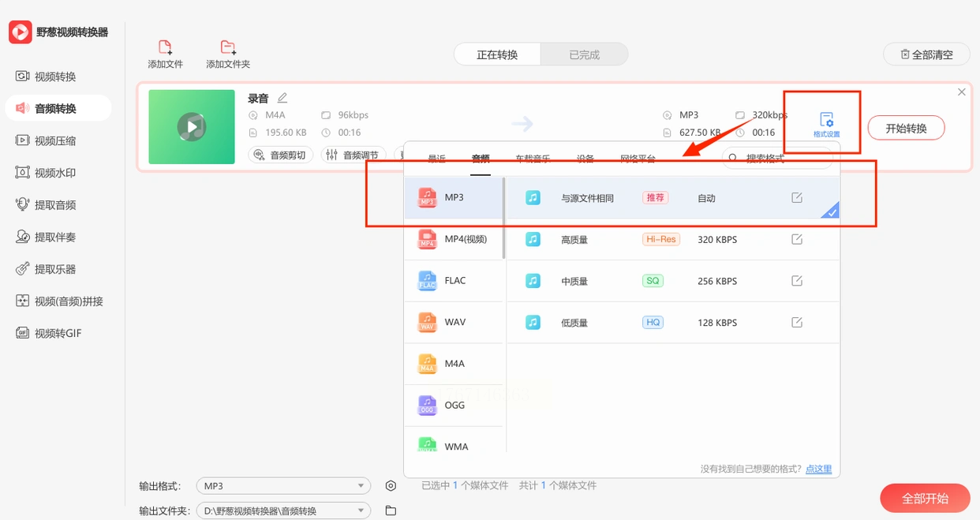Open 格式设置 format settings icon
The height and width of the screenshot is (520, 980).
pyautogui.click(x=826, y=125)
